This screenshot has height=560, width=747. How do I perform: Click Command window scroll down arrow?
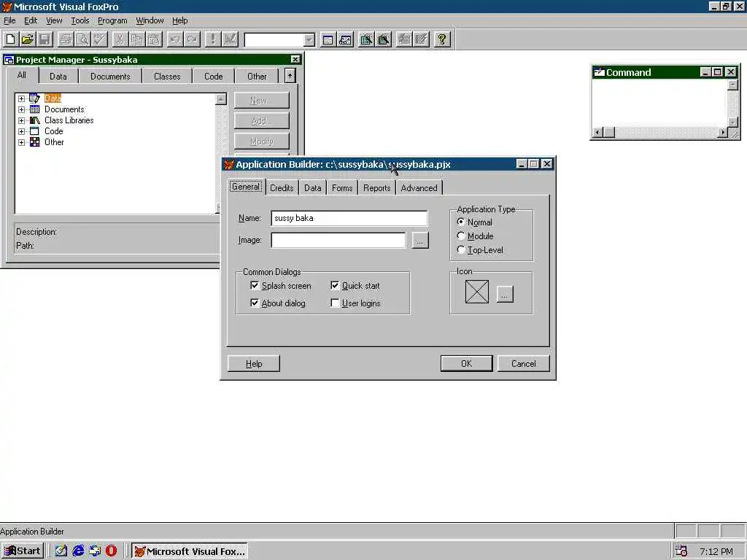732,122
